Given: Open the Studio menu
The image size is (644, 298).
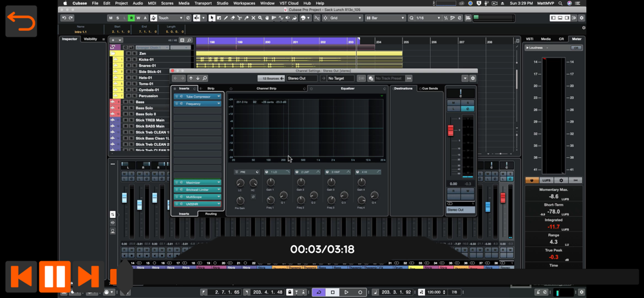Looking at the screenshot, I should point(222,3).
